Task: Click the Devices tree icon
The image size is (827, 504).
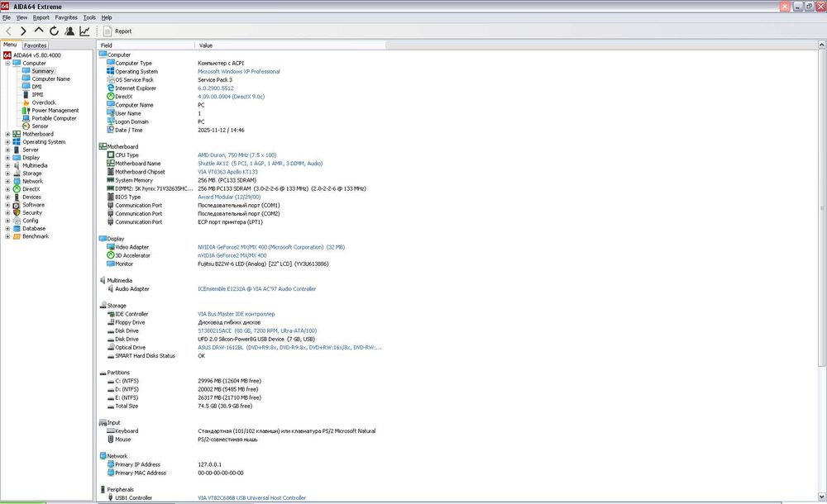Action: click(17, 197)
